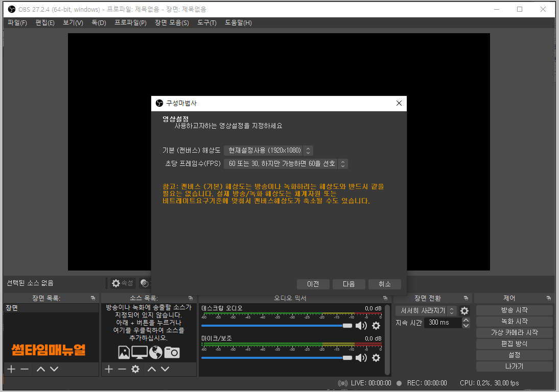
Task: Click the REC: 00:00:00 status text
Action: coord(427,383)
